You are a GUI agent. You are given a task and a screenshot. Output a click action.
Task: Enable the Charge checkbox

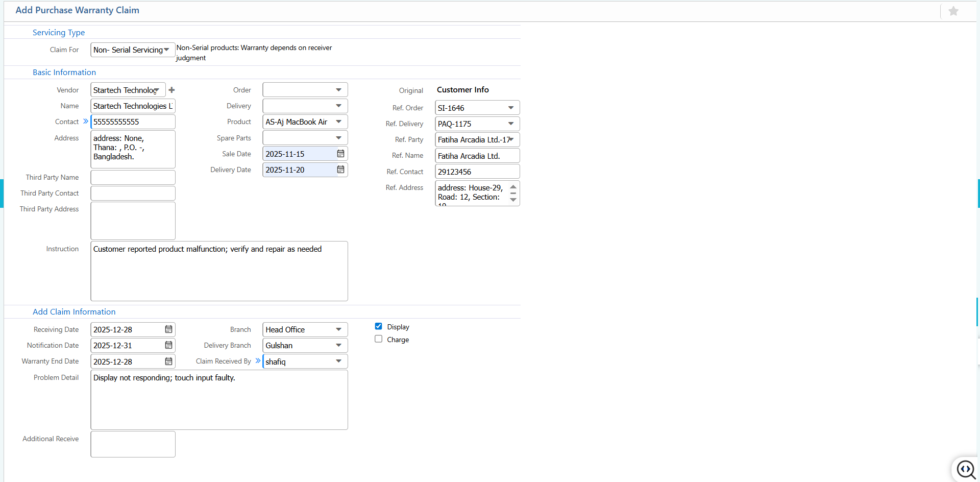click(378, 339)
